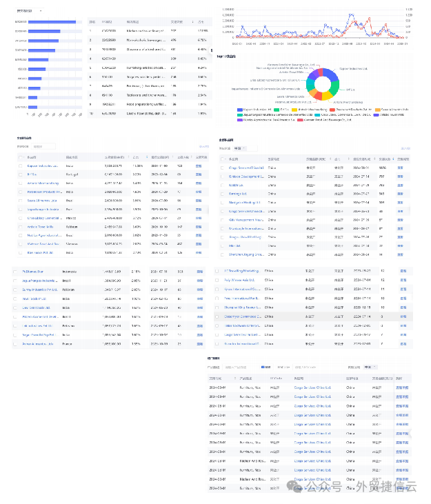
Task: Check the Shenzhen Jiayang Group row
Action: point(222,254)
